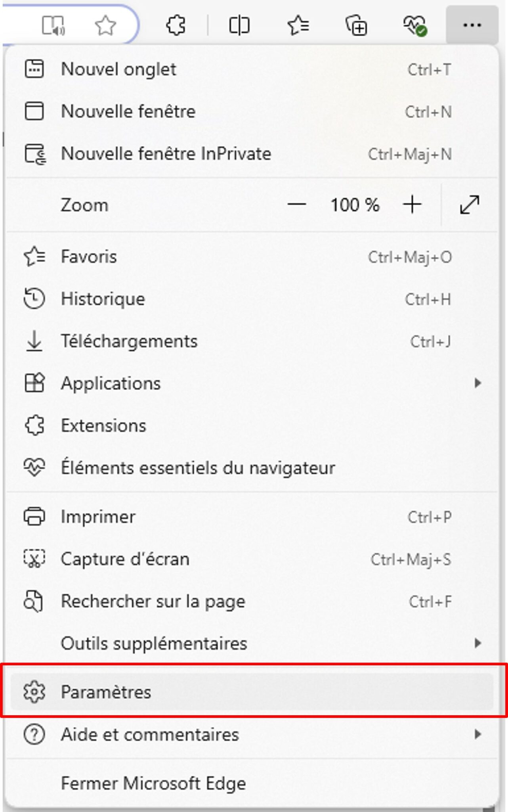Enter fullscreen with the diagonal arrow
The width and height of the screenshot is (508, 812).
coord(469,205)
